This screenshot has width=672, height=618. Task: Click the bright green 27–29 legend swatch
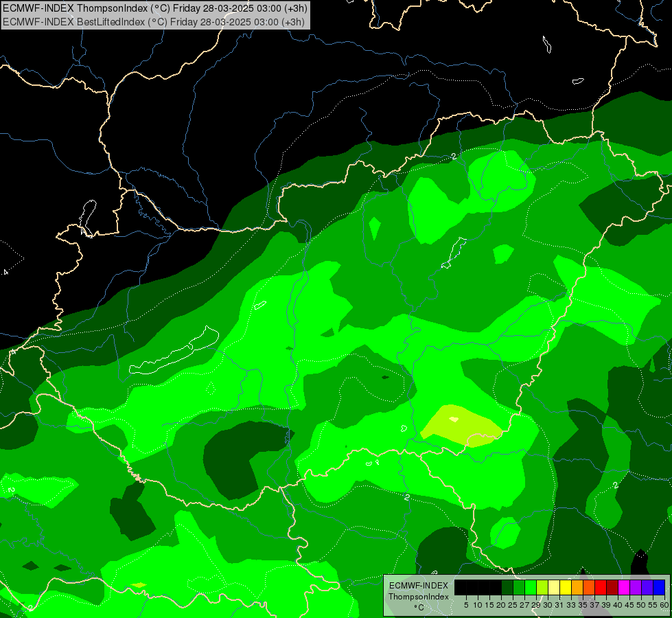pos(531,587)
